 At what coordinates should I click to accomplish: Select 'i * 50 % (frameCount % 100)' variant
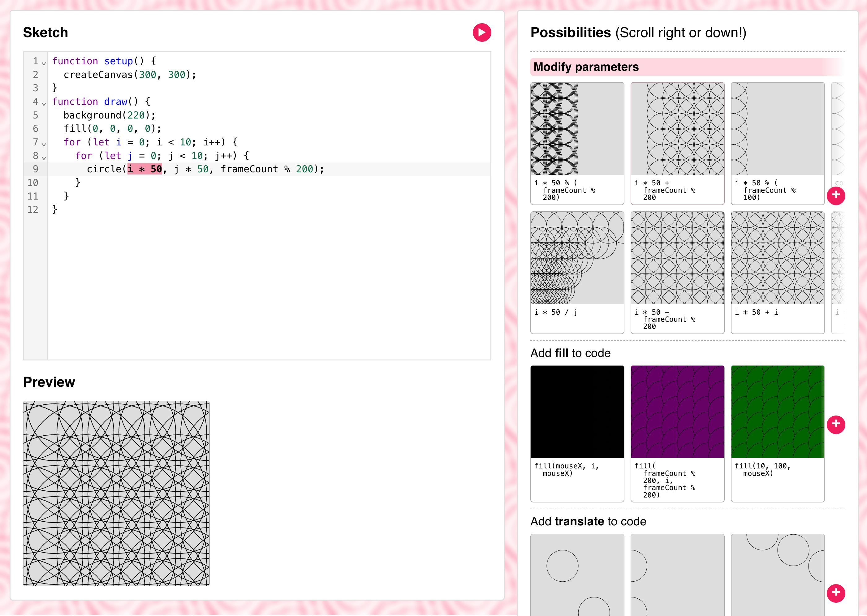(x=777, y=143)
